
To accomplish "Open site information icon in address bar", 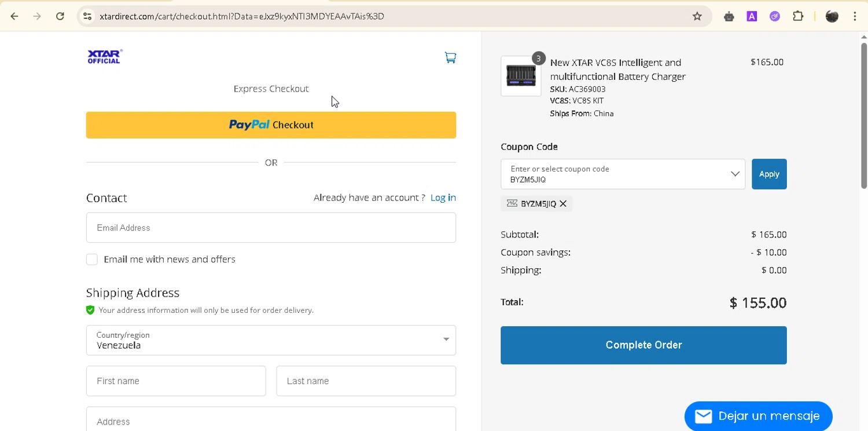I will pos(87,16).
